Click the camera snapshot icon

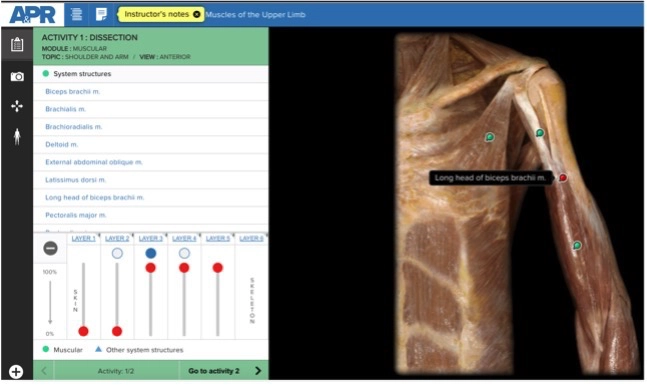pos(17,76)
